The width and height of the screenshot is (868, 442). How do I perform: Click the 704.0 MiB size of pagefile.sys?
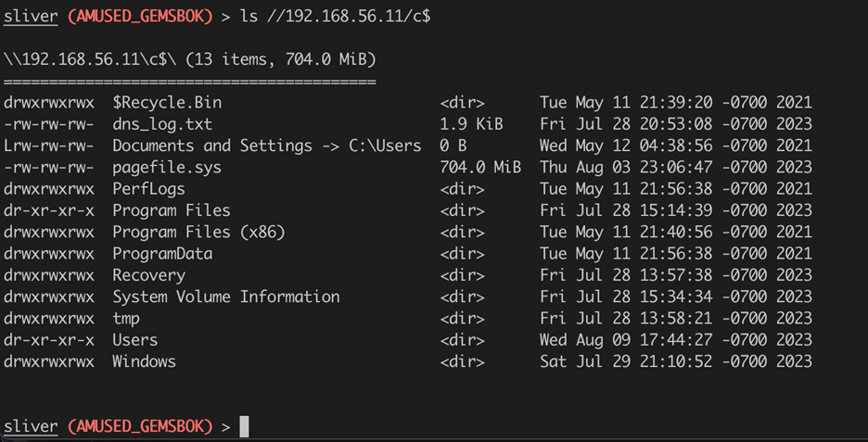coord(480,167)
